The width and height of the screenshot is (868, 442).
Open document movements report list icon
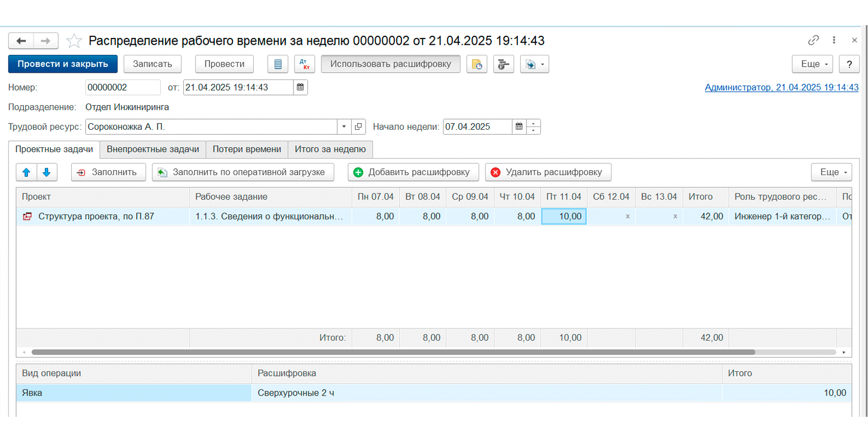(x=278, y=64)
